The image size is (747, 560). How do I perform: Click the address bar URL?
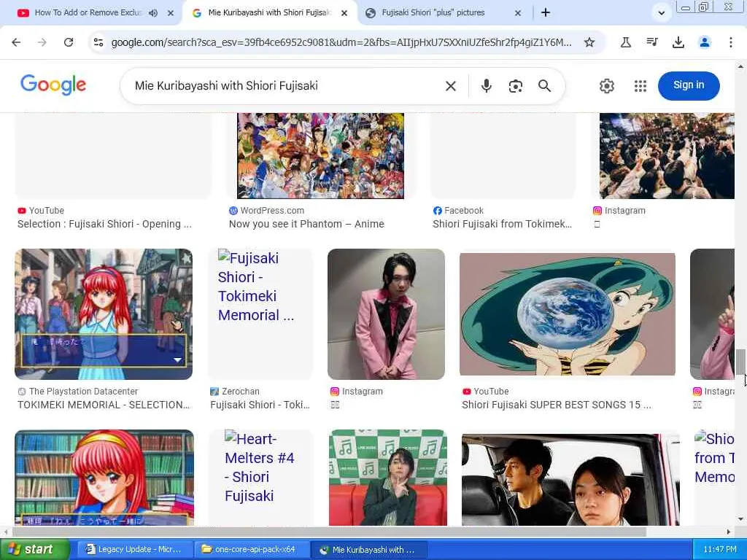click(341, 42)
